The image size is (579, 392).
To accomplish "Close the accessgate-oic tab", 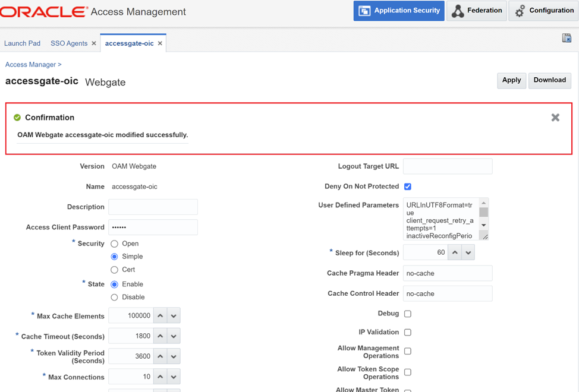I will click(x=160, y=43).
